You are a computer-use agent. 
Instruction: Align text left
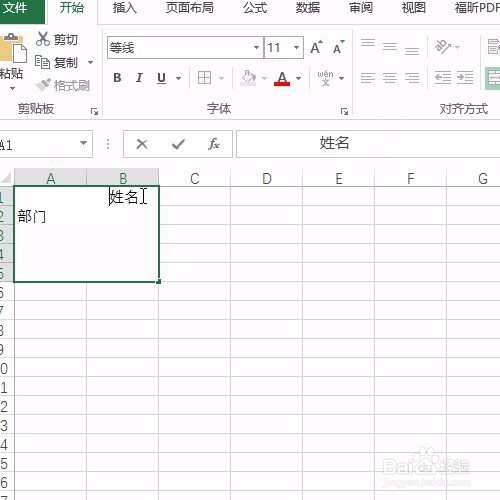[x=368, y=78]
